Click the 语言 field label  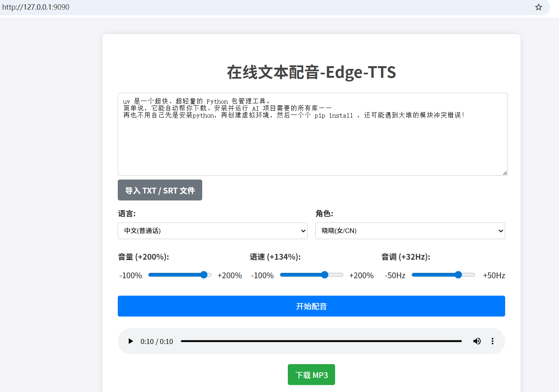coord(127,214)
